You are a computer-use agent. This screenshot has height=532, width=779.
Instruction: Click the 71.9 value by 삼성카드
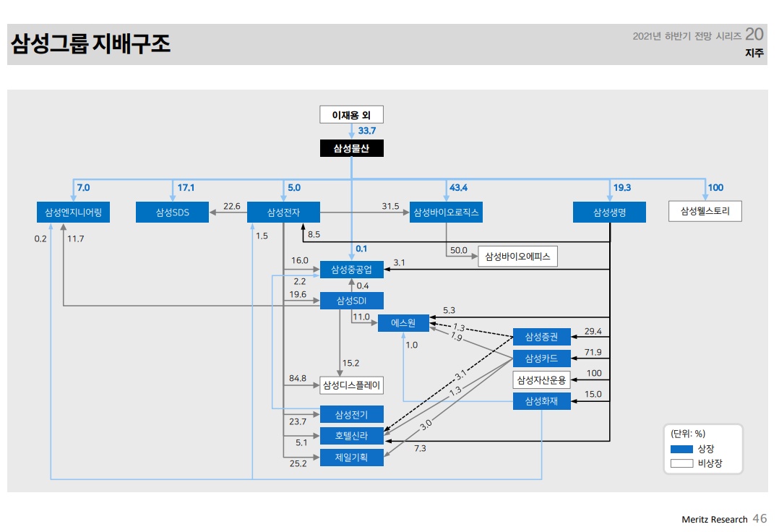(593, 352)
